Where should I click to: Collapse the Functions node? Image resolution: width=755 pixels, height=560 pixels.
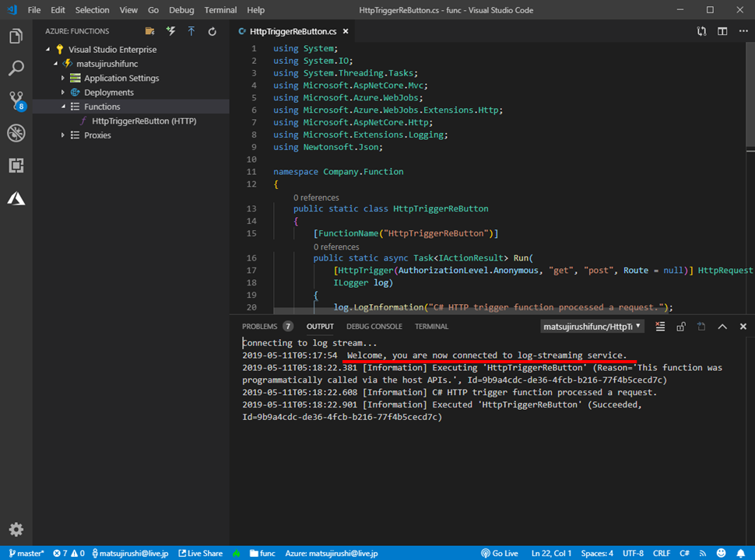[x=63, y=107]
